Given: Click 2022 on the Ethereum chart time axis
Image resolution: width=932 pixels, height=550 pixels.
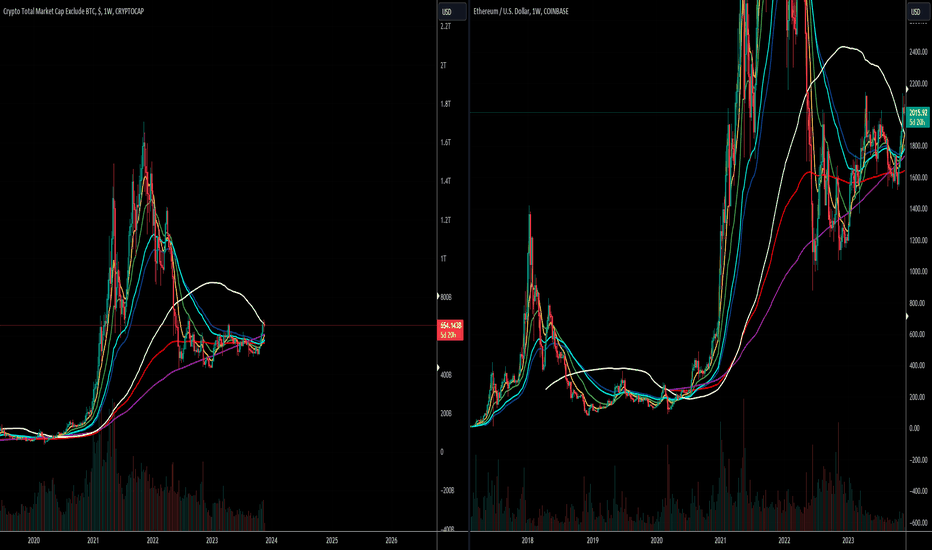Looking at the screenshot, I should click(785, 540).
